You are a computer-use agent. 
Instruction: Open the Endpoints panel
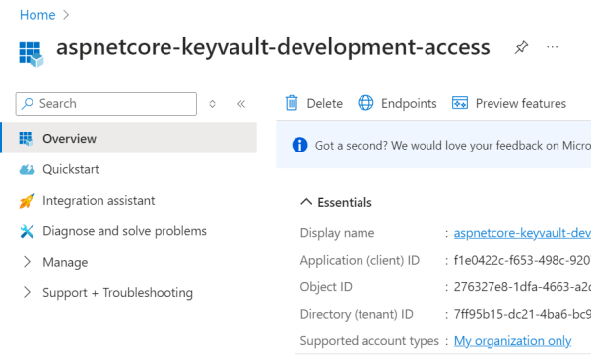point(397,103)
